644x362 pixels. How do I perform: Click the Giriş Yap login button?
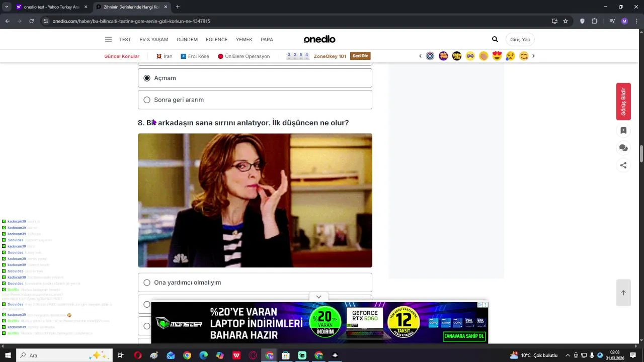pos(520,39)
